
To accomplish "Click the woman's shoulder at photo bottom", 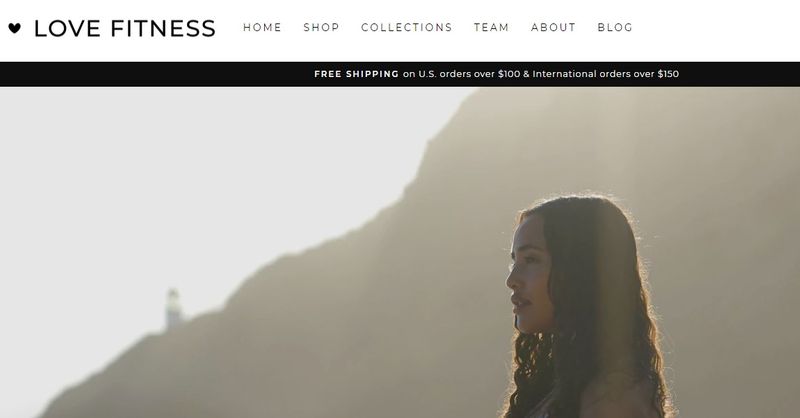I will (x=617, y=398).
